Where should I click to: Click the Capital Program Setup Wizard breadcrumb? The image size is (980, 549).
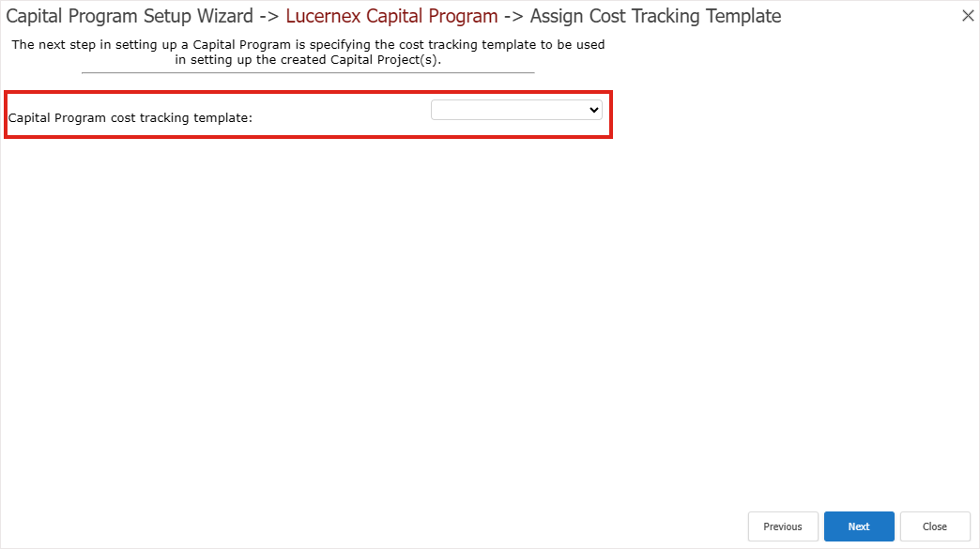130,16
